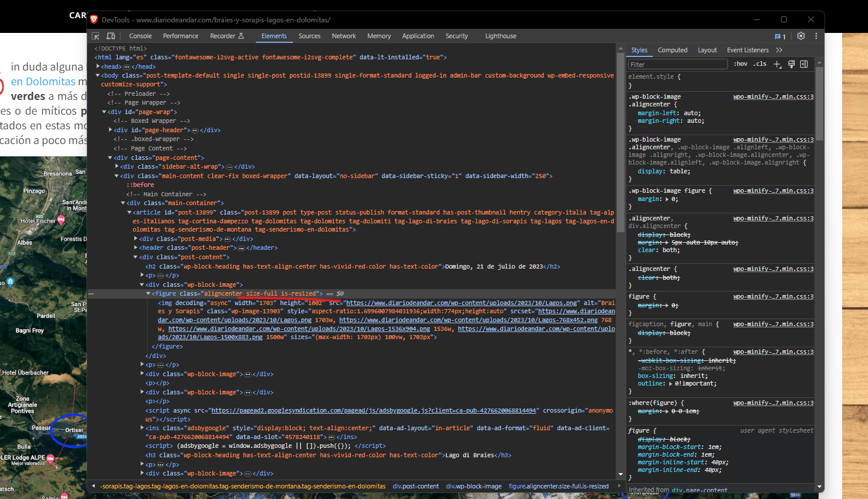The image size is (868, 499).
Task: Select breadcrumb div.wp-block-image
Action: click(x=474, y=486)
